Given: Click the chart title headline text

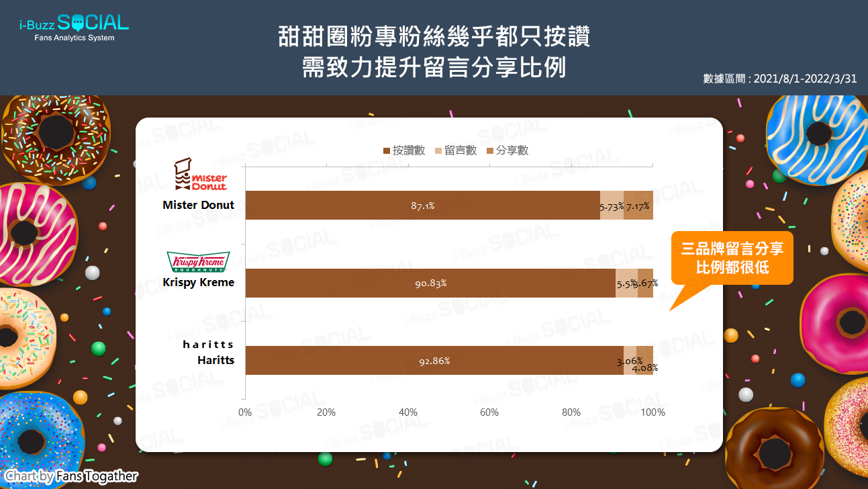Looking at the screenshot, I should [x=434, y=52].
